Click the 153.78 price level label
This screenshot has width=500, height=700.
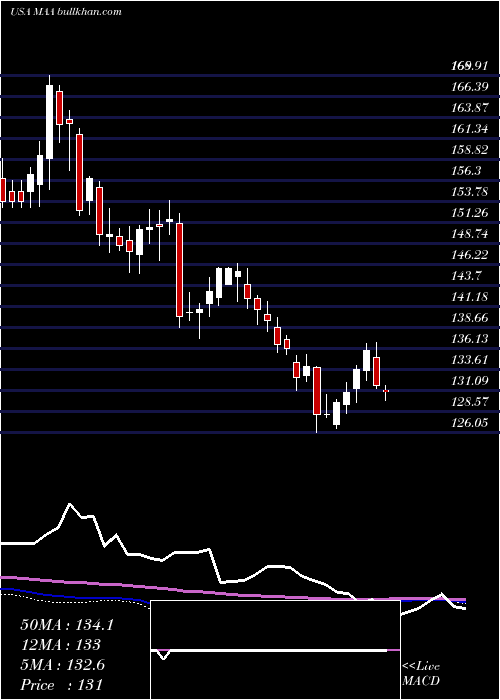469,192
